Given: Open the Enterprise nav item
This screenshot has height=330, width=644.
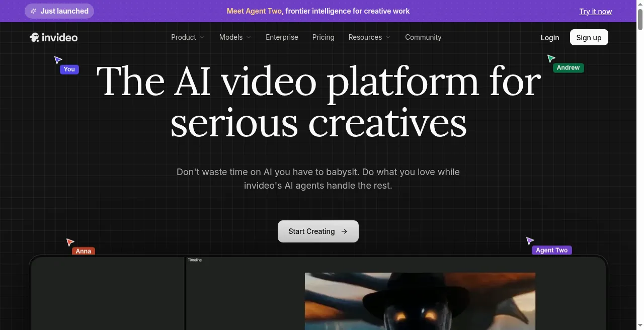Looking at the screenshot, I should [x=282, y=37].
